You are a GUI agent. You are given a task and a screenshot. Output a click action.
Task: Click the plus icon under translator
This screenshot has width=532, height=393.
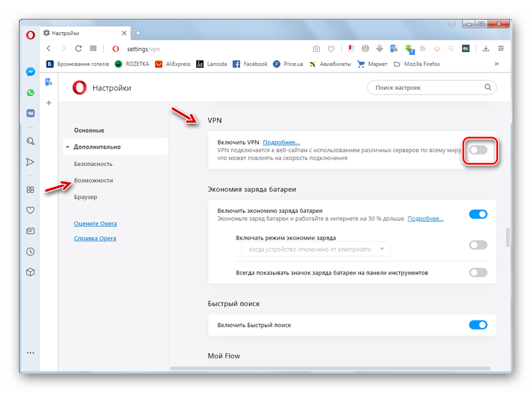49,103
